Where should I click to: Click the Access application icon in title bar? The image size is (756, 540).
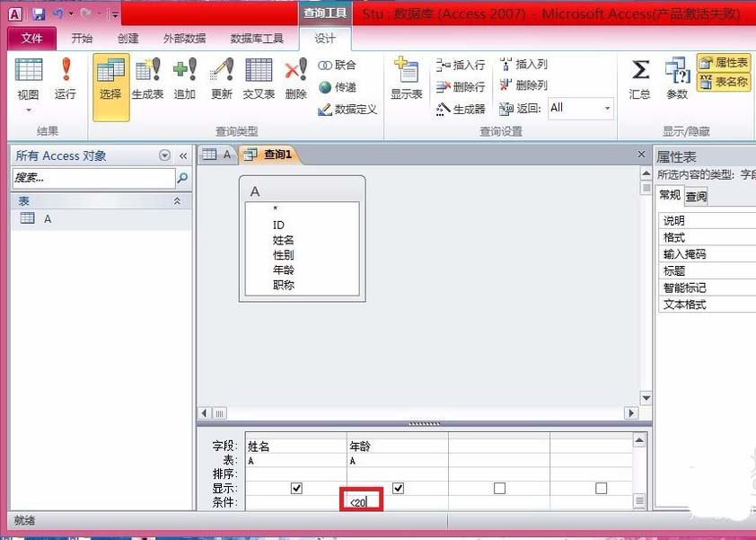[x=15, y=14]
